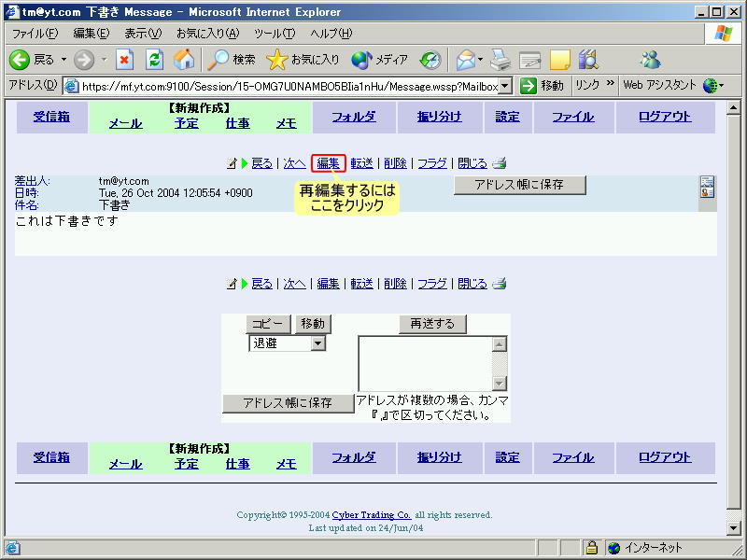This screenshot has height=560, width=747.
Task: Open the Back button history dropdown arrow
Action: point(63,60)
